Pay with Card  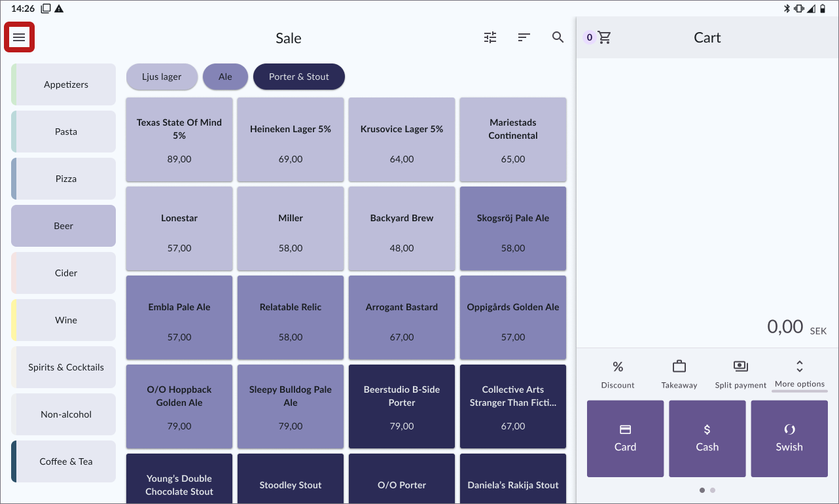coord(625,439)
